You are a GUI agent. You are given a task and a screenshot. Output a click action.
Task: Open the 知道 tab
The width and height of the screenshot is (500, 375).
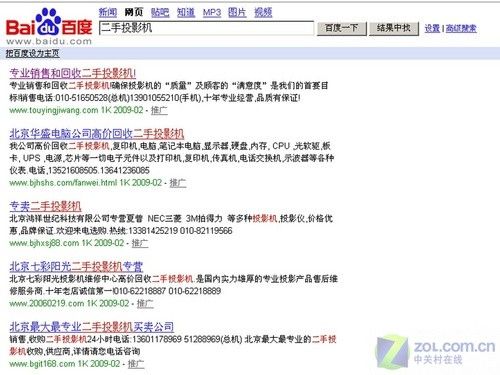click(x=186, y=12)
